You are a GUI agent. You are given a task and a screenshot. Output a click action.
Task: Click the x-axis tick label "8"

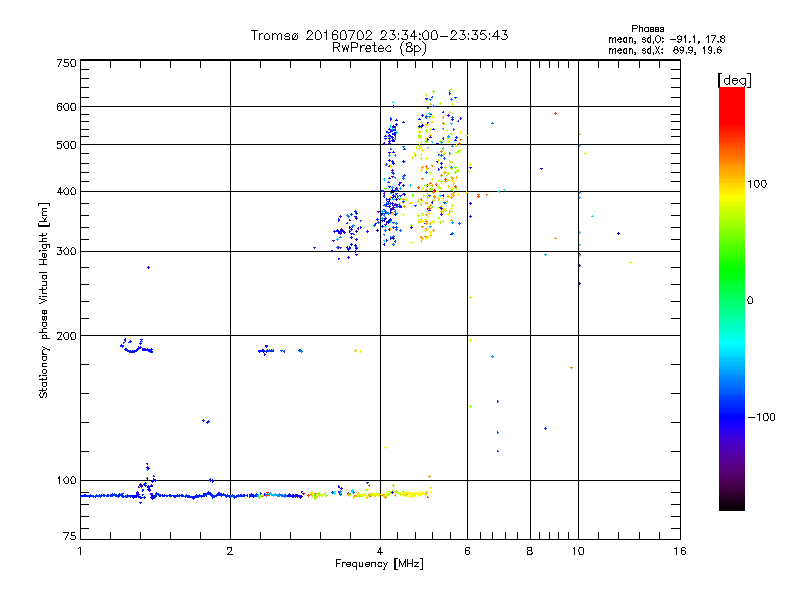coord(530,551)
